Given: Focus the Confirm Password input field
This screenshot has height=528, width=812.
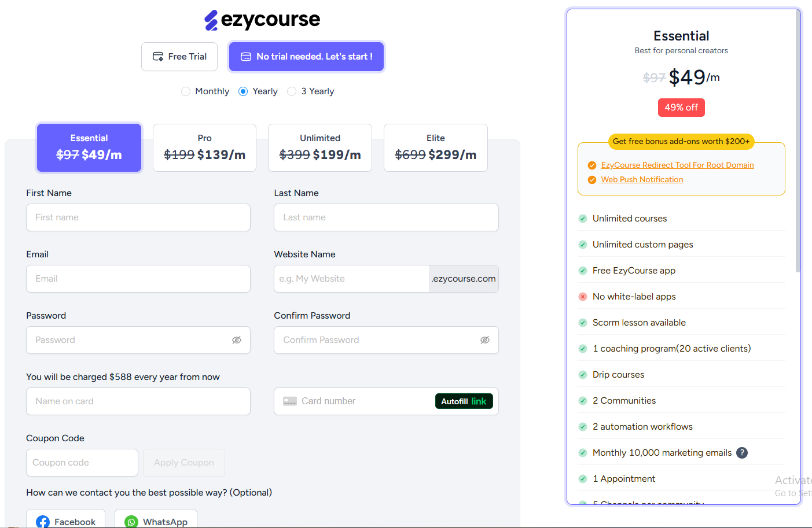Looking at the screenshot, I should [386, 340].
